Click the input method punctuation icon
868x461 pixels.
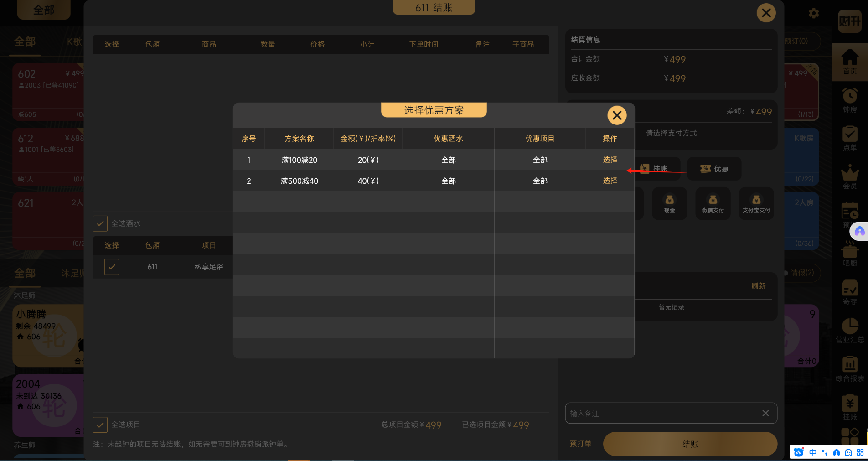pyautogui.click(x=825, y=452)
